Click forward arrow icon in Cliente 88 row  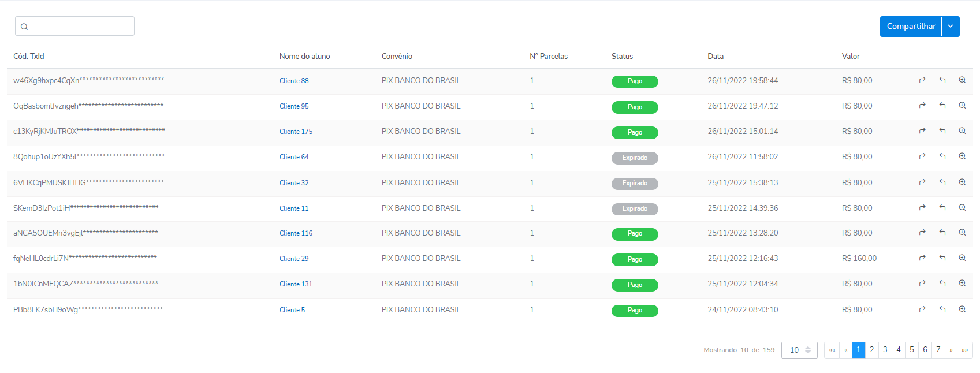(922, 80)
